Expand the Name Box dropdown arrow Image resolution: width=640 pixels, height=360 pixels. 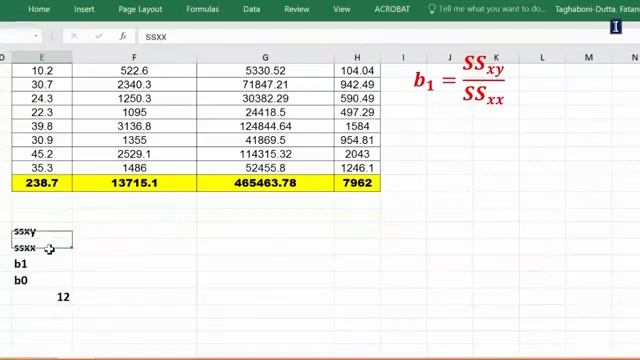pos(36,36)
